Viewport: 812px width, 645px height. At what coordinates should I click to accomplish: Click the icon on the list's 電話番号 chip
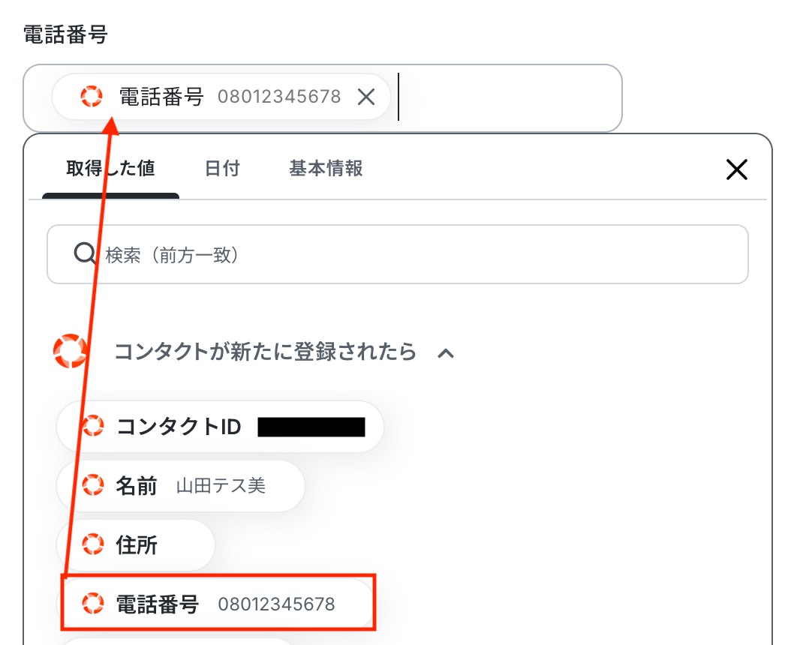click(92, 604)
